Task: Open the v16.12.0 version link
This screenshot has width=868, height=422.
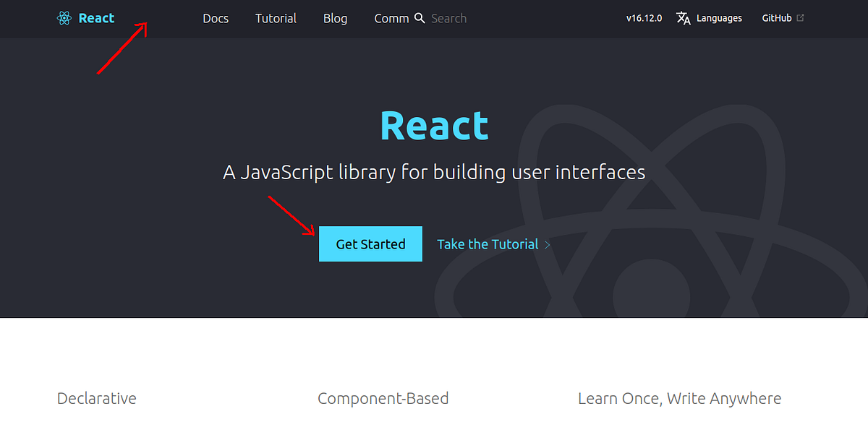Action: [644, 18]
